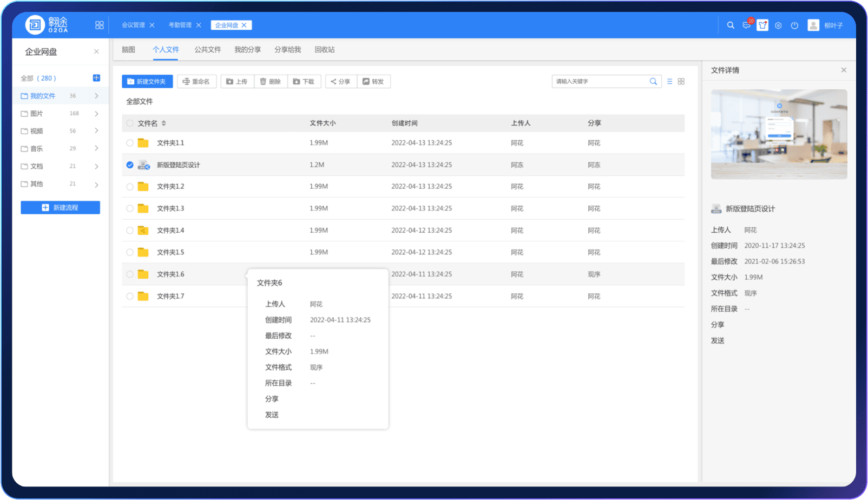The width and height of the screenshot is (868, 500).
Task: Select the 文件夹1.1 row radio button
Action: coord(130,143)
